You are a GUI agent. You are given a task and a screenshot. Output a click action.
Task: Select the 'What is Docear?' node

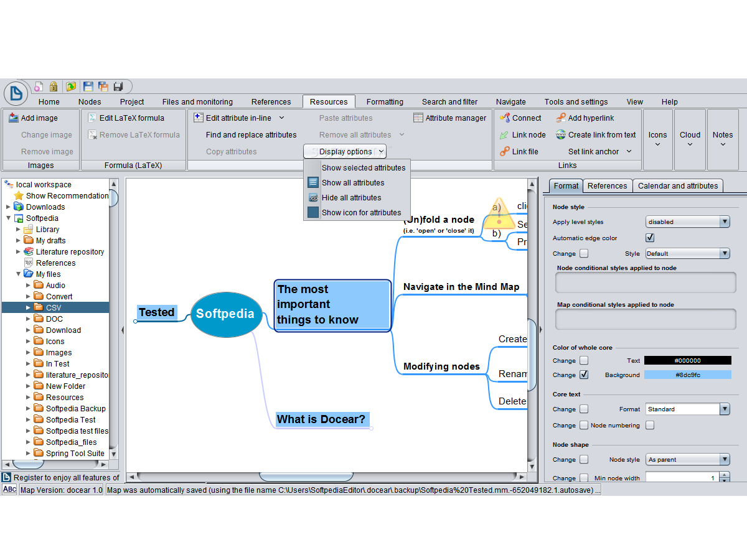(x=321, y=419)
